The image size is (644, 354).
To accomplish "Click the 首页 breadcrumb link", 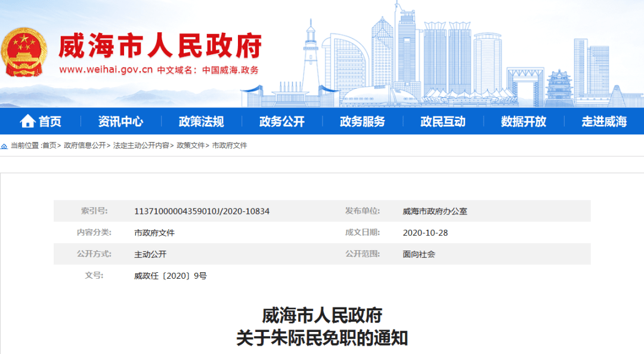I will click(x=49, y=146).
